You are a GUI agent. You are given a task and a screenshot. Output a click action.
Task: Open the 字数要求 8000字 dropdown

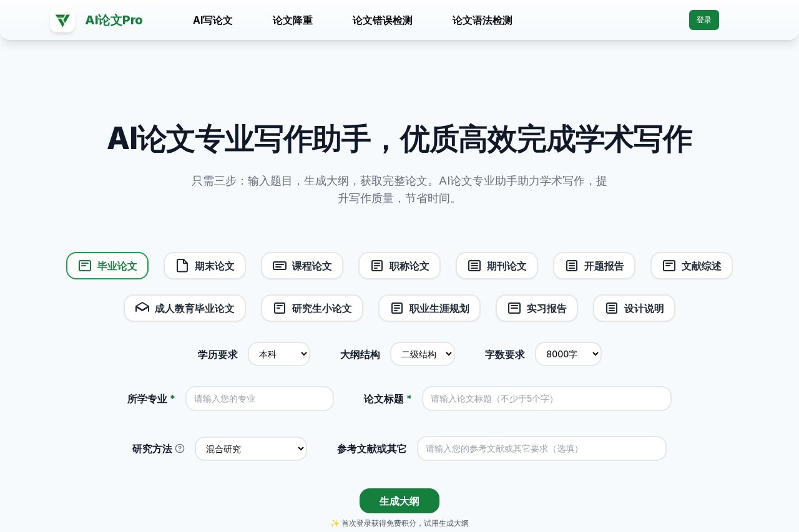(x=568, y=354)
